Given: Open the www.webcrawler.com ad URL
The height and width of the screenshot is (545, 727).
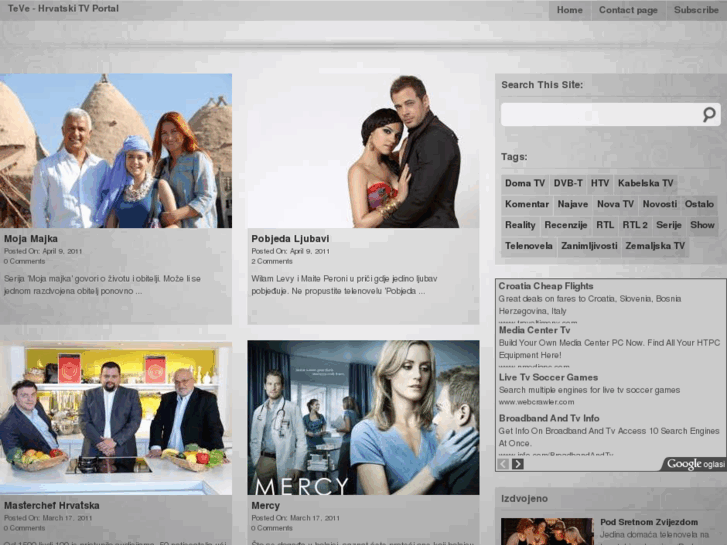Looking at the screenshot, I should (536, 402).
